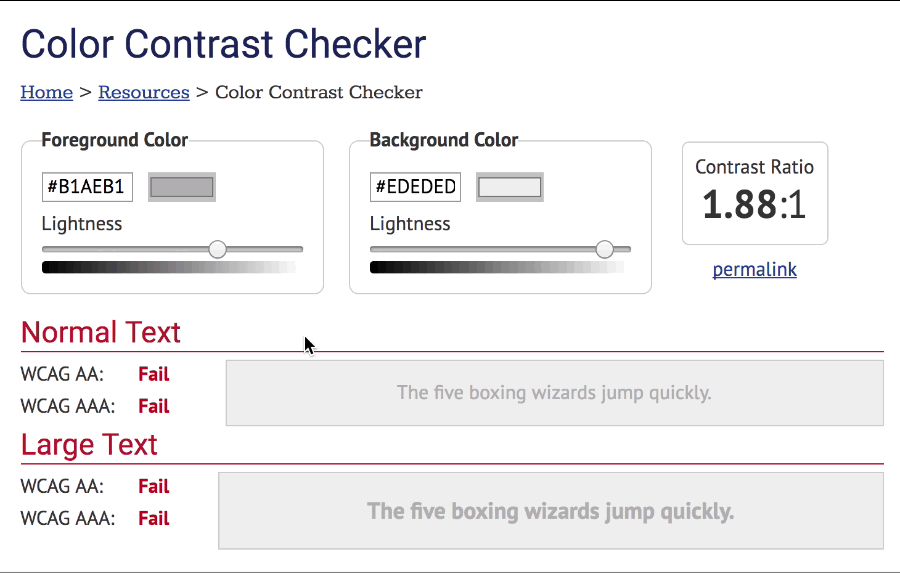Click the Normal Text sample preview box
This screenshot has height=573, width=900.
(554, 393)
